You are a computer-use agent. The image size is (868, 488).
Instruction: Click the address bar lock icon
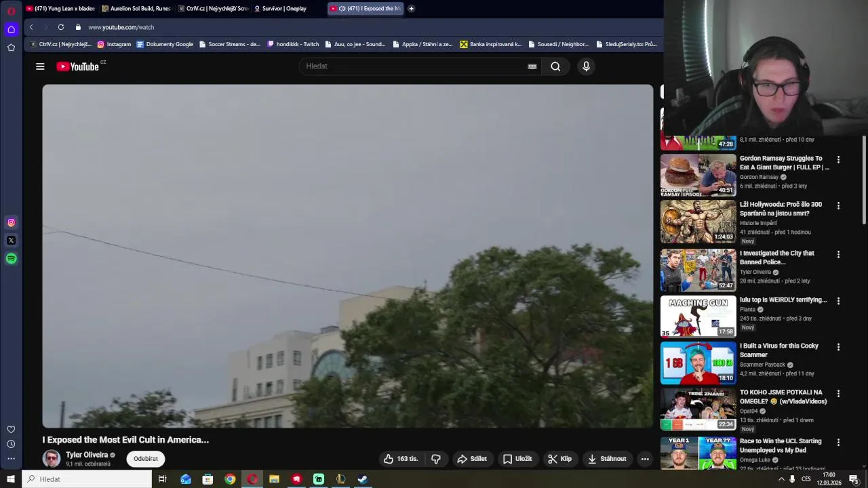click(x=78, y=27)
